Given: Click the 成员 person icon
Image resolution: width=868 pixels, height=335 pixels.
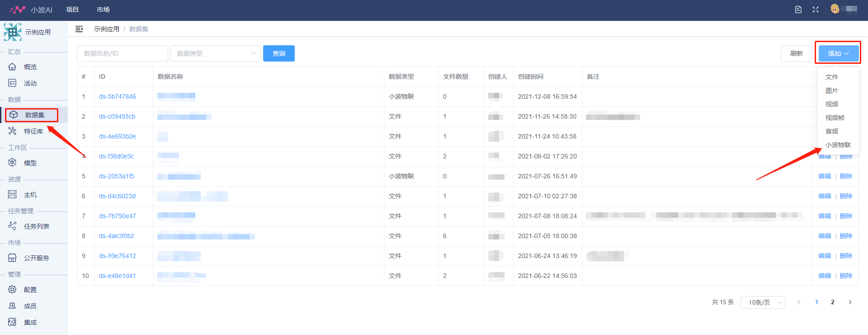Looking at the screenshot, I should tap(13, 306).
